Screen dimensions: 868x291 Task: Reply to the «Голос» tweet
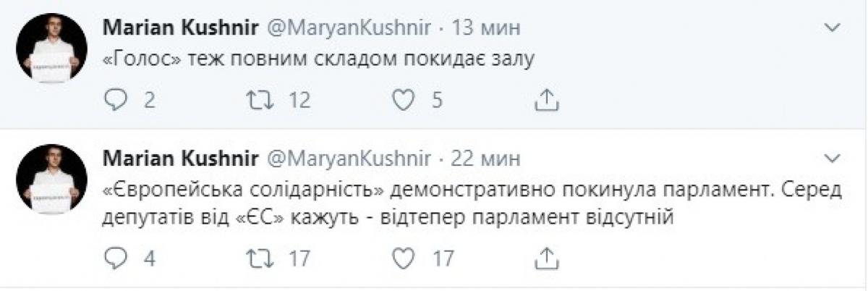[x=116, y=100]
